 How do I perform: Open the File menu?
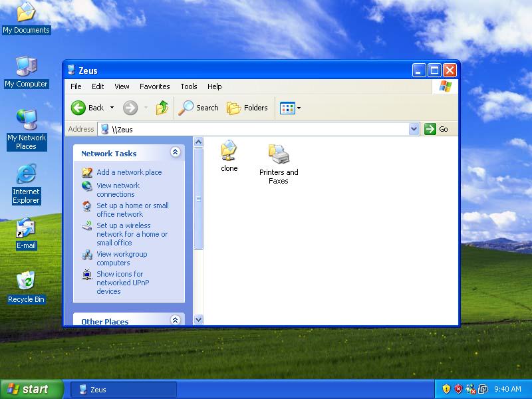[x=76, y=86]
